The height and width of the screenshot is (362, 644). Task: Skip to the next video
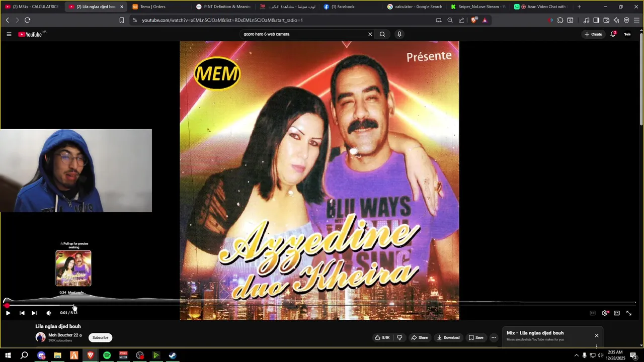tap(34, 313)
